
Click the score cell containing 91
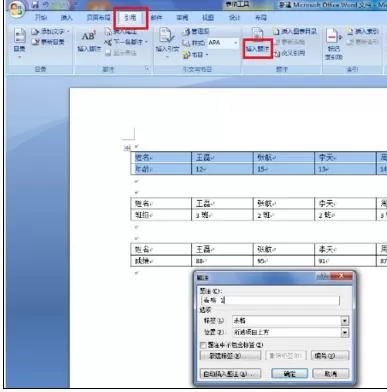(345, 261)
